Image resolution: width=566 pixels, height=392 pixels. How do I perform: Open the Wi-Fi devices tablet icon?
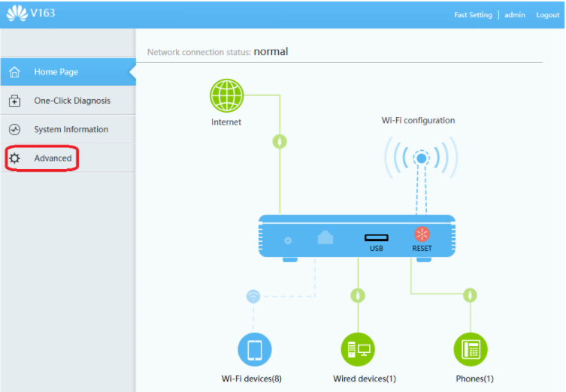tap(255, 349)
